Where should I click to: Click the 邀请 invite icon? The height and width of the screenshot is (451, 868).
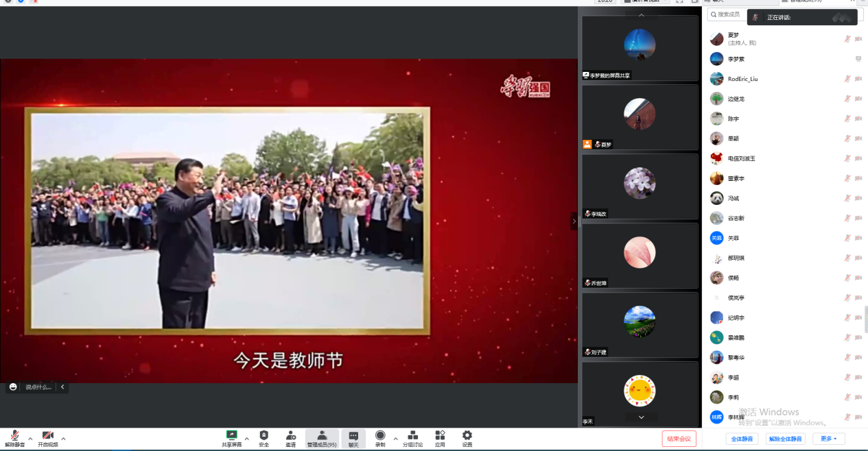[291, 435]
